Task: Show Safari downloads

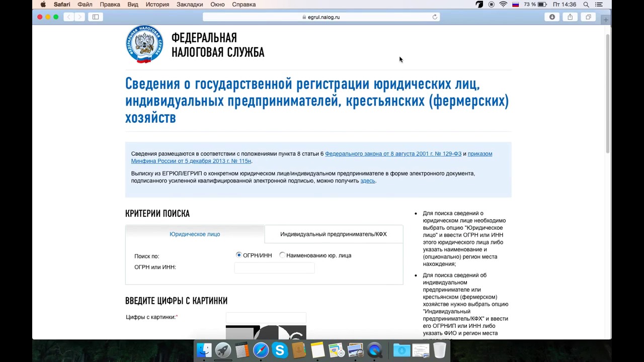Action: coord(552,17)
